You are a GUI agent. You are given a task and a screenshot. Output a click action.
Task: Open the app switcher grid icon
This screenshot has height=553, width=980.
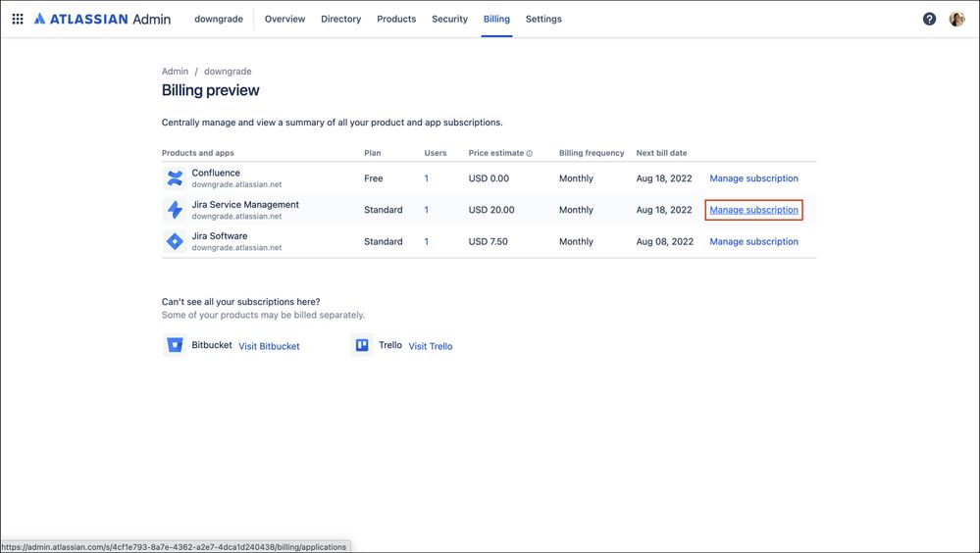(x=18, y=19)
